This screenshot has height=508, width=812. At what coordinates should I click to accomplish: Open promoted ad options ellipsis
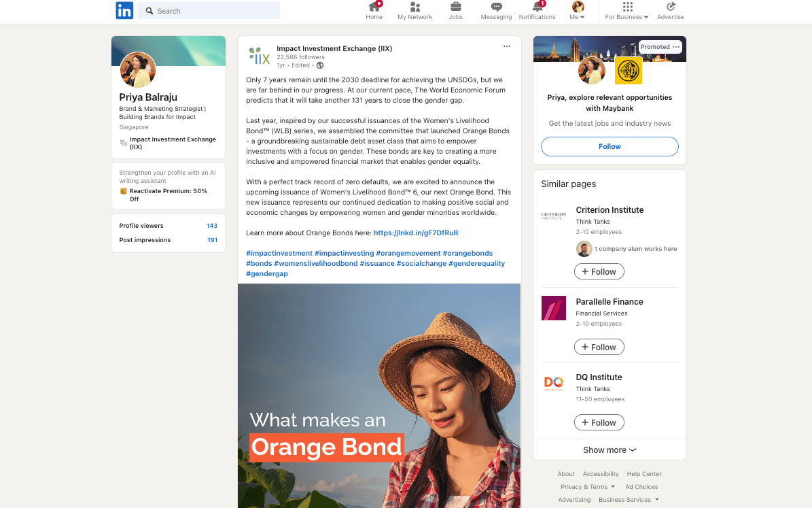click(x=676, y=47)
